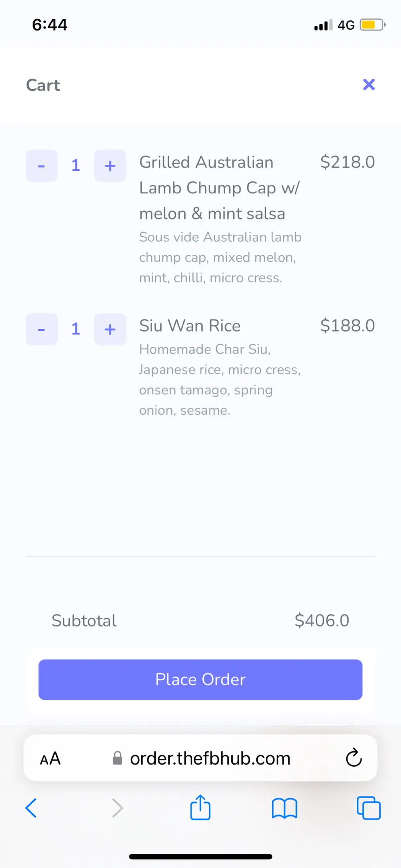Reload the page with the refresh icon
The image size is (401, 868).
point(354,758)
